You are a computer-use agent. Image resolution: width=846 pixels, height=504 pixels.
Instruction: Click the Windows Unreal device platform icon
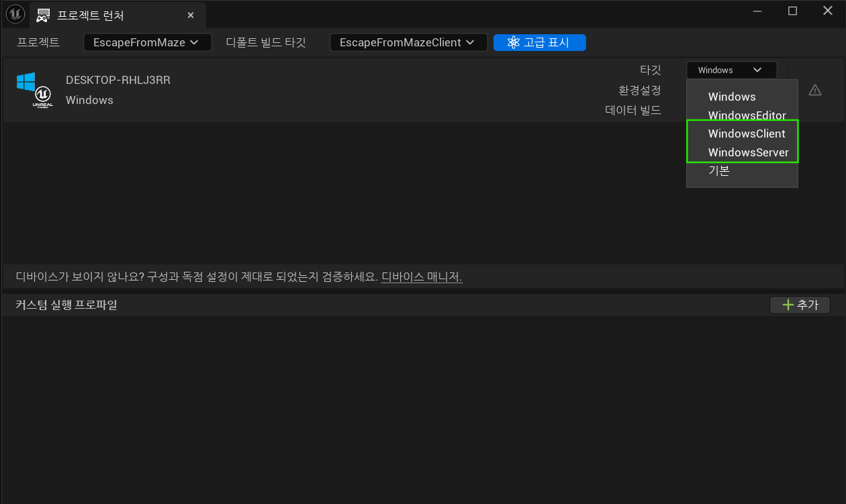(x=35, y=90)
